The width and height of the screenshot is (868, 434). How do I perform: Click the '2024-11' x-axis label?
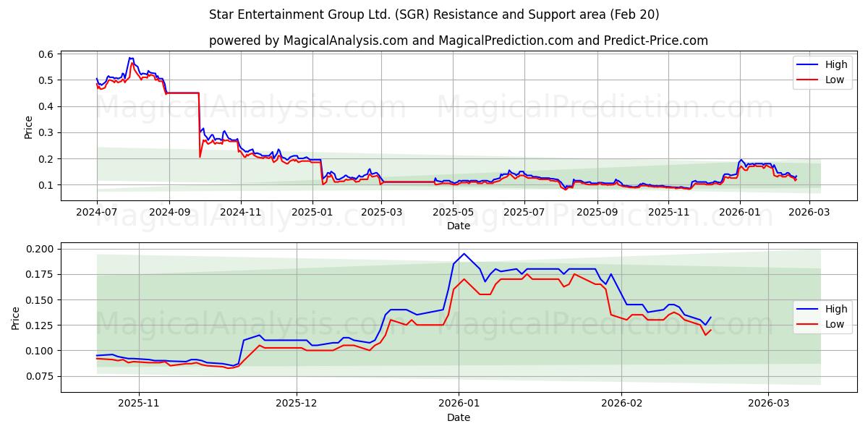tap(240, 212)
